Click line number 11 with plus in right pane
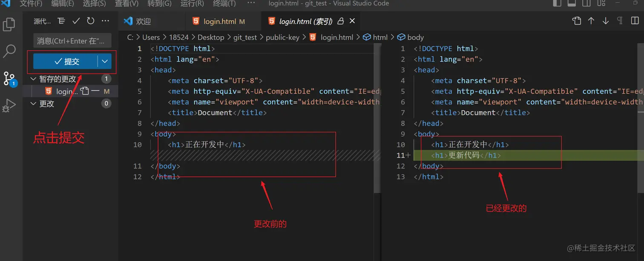 (403, 155)
